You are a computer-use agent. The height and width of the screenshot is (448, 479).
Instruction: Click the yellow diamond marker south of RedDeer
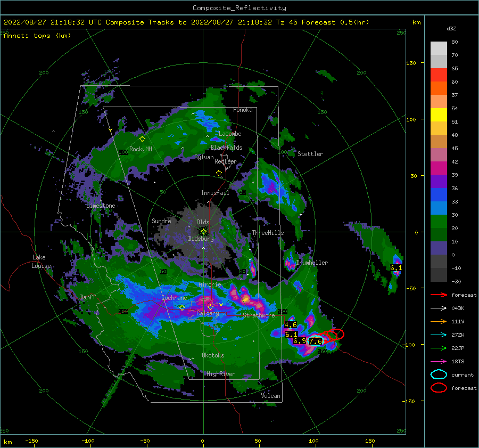point(219,173)
